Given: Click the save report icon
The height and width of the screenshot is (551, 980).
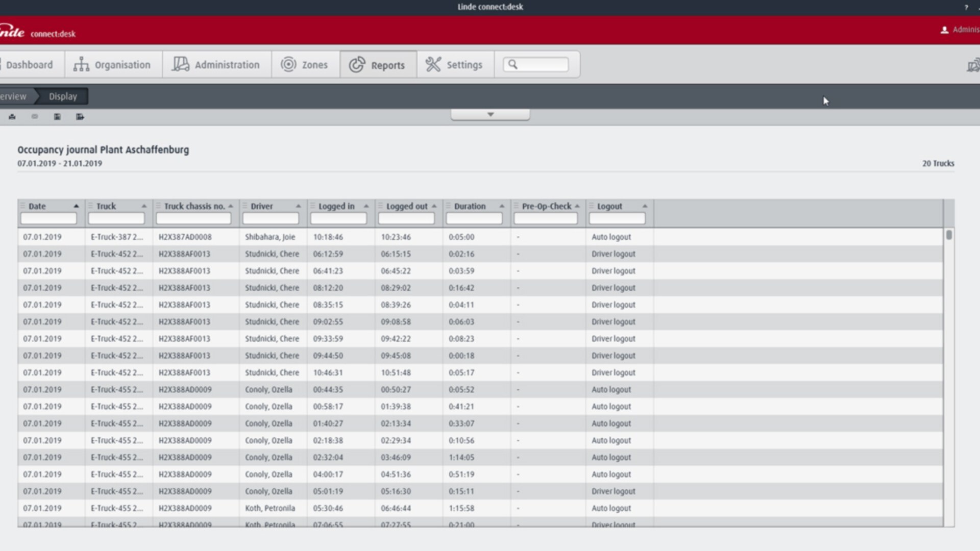Looking at the screenshot, I should pos(57,117).
